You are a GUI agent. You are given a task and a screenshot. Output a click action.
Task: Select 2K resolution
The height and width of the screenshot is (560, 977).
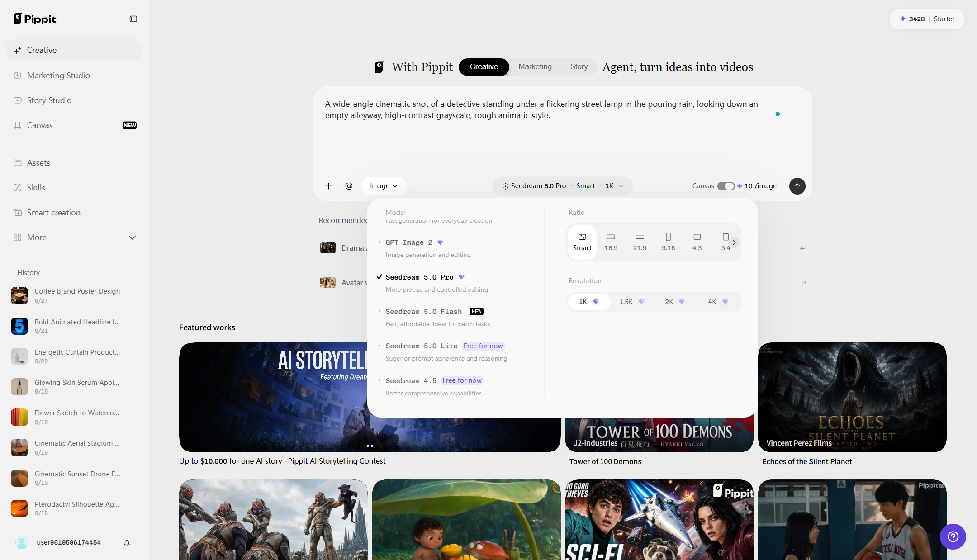tap(674, 302)
